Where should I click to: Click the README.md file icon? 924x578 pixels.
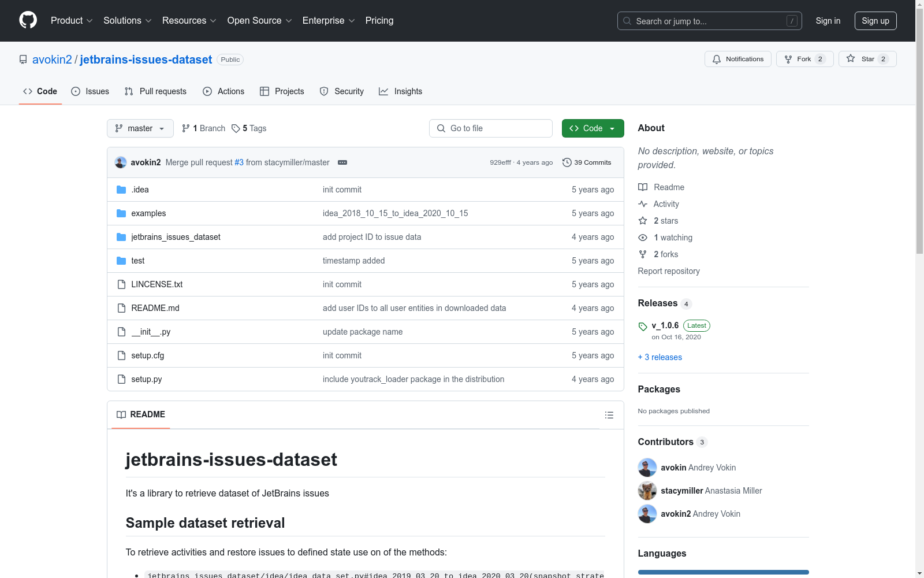point(121,308)
